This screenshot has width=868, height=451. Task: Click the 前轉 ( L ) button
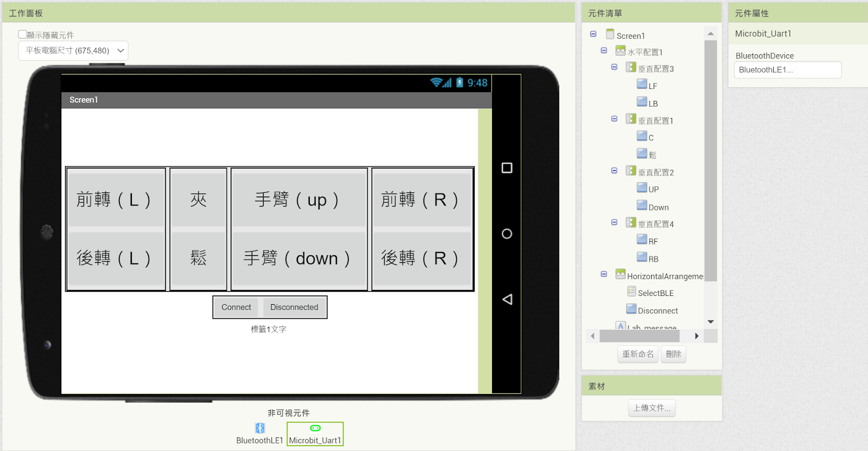(x=116, y=199)
